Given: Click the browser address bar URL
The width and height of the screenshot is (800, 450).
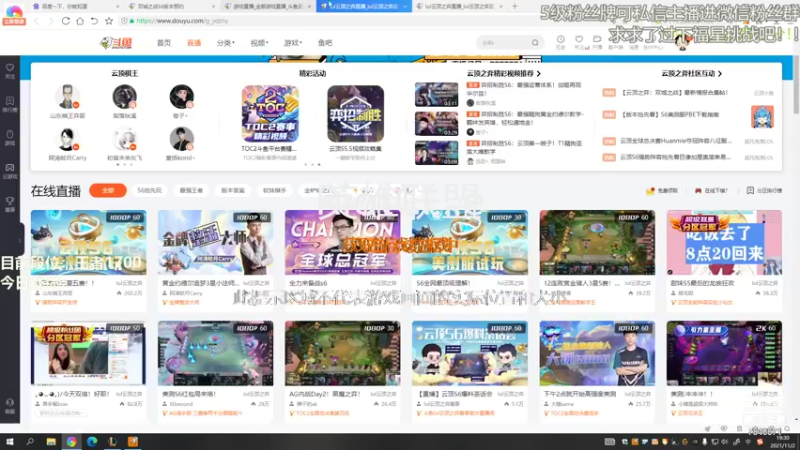Looking at the screenshot, I should 182,21.
